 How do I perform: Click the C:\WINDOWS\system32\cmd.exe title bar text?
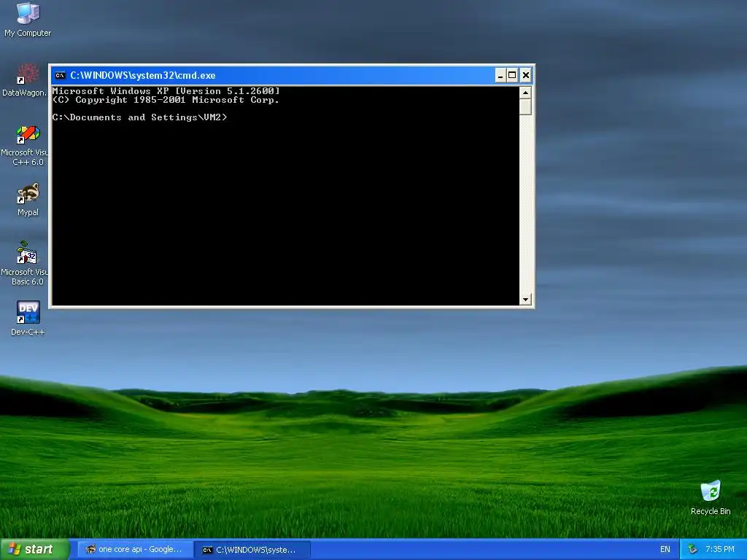[143, 75]
